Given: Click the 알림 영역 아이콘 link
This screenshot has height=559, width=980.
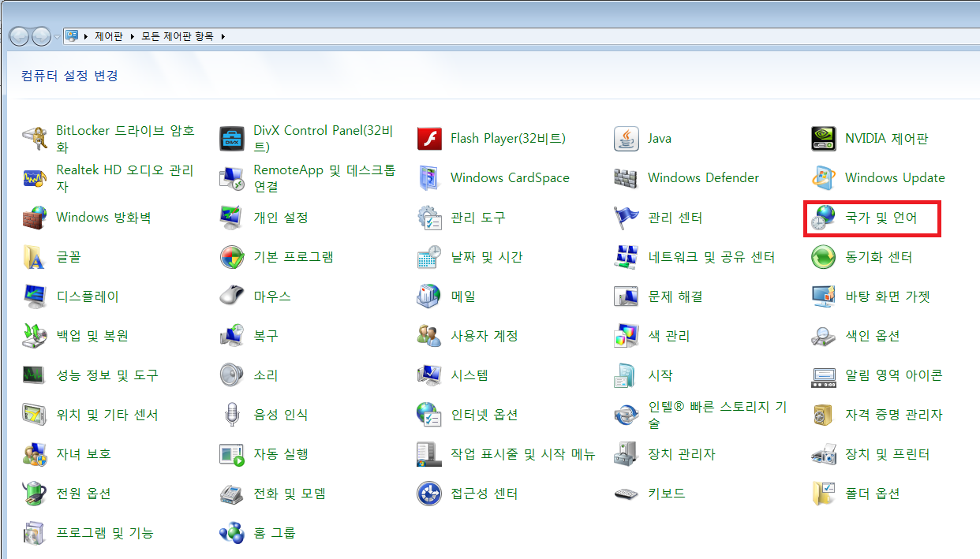Looking at the screenshot, I should (893, 375).
